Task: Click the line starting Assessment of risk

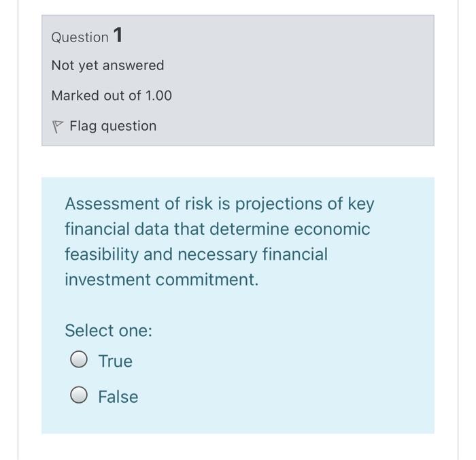Action: click(x=220, y=204)
